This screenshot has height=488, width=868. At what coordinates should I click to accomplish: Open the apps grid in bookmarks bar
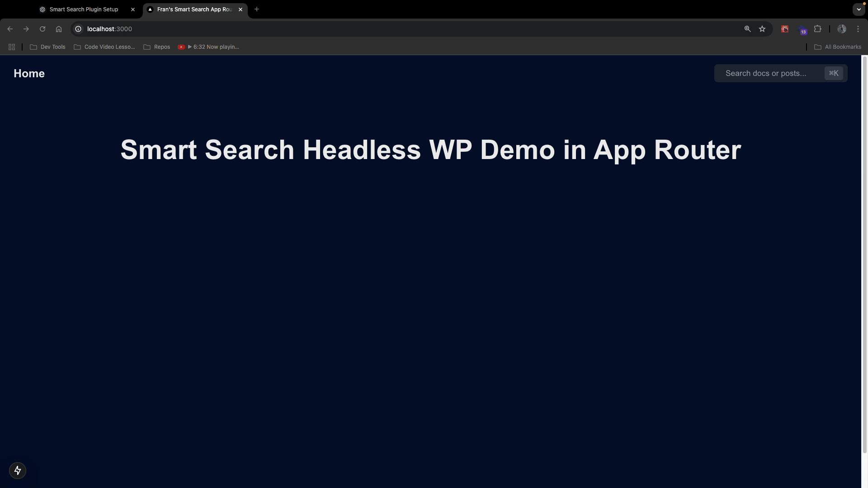click(x=12, y=47)
